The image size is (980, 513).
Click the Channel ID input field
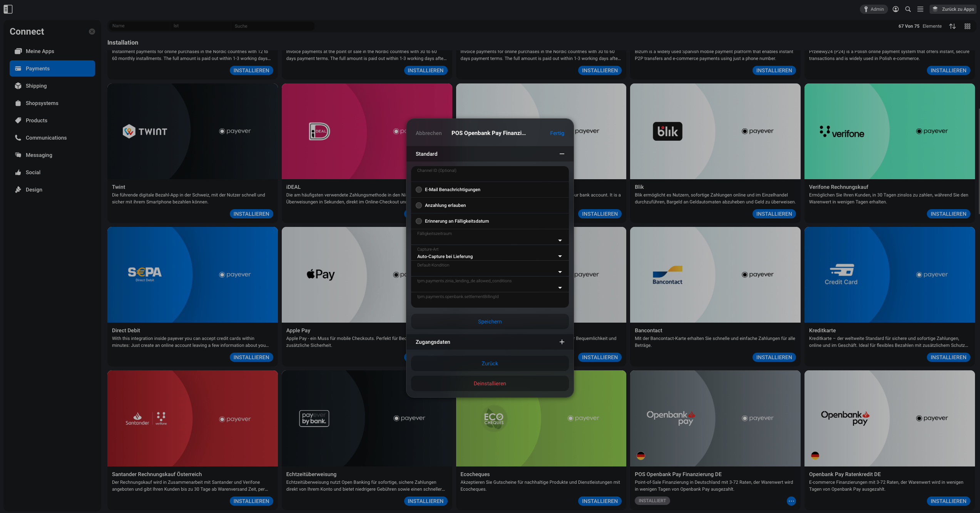coord(490,174)
